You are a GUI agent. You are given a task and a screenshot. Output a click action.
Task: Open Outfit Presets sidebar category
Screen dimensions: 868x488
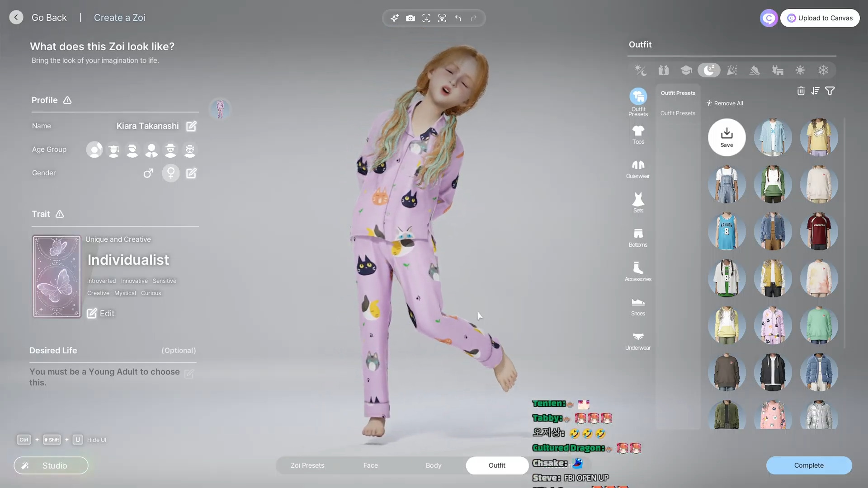[x=638, y=102]
